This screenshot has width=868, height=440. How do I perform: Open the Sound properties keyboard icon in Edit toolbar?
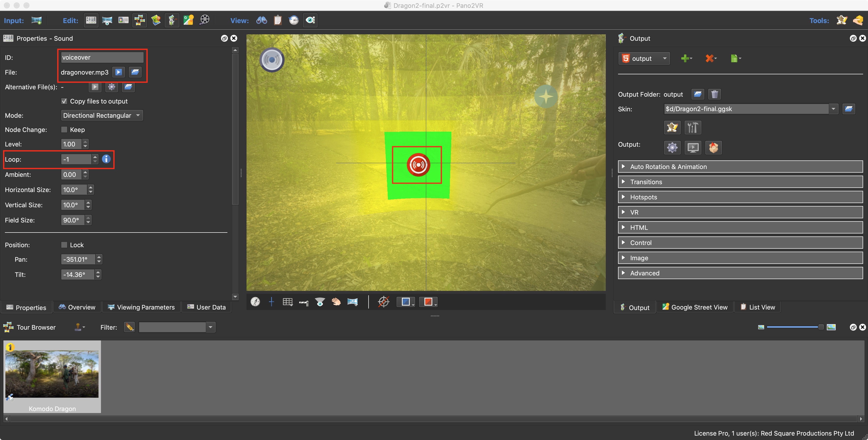coord(91,20)
